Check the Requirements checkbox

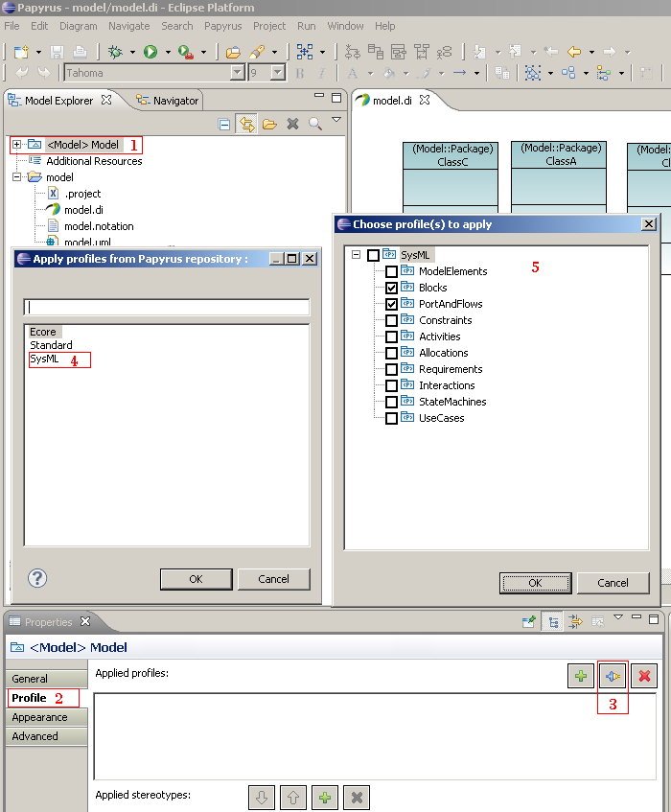392,369
